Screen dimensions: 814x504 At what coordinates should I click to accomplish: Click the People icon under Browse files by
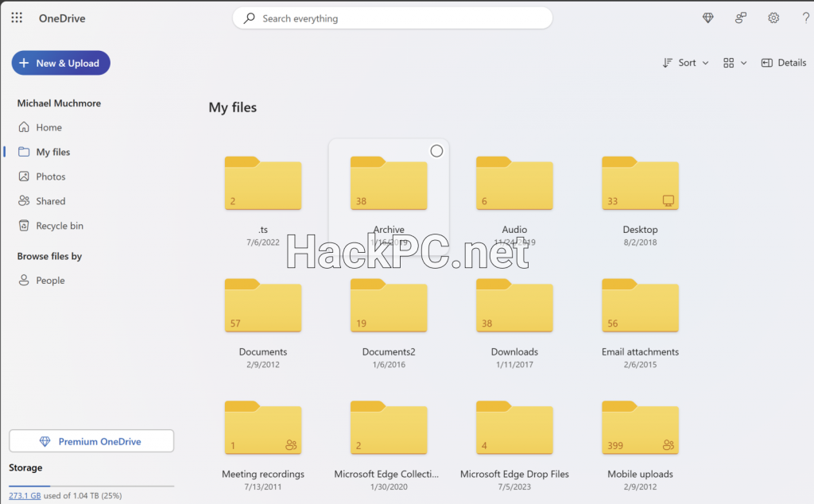pyautogui.click(x=24, y=281)
